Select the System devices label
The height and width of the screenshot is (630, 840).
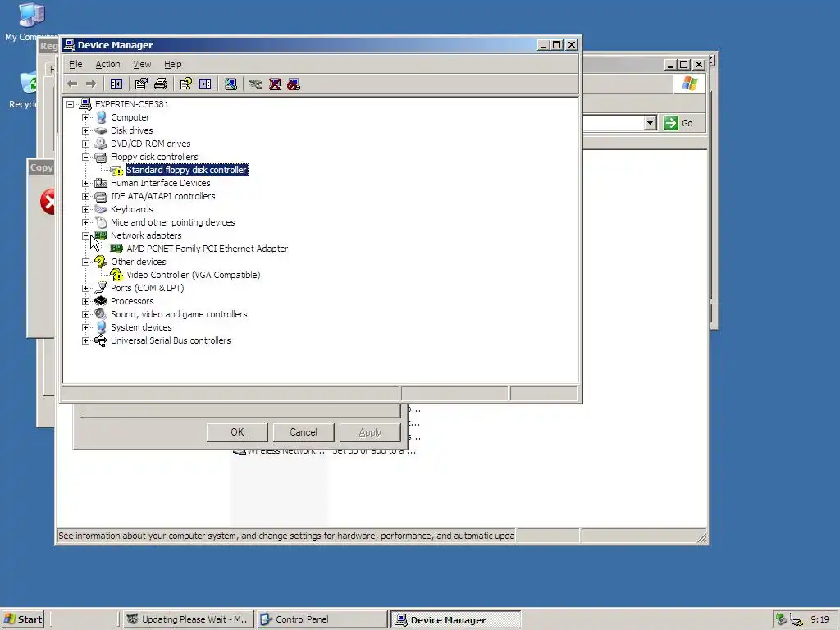click(141, 327)
